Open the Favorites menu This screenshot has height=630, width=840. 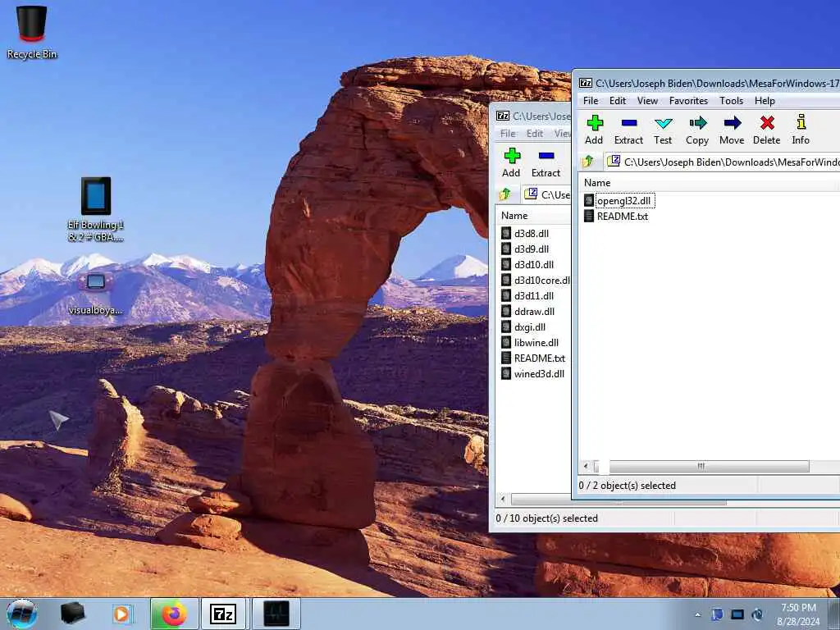point(688,101)
